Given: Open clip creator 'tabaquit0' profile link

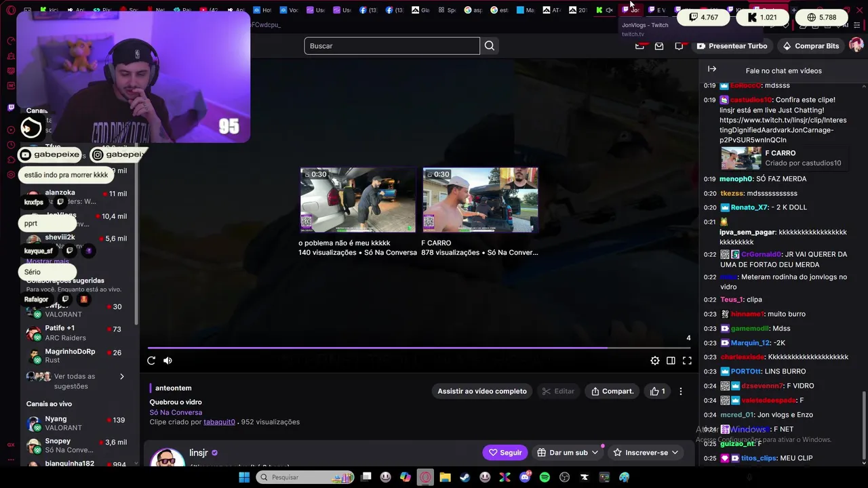Looking at the screenshot, I should point(219,422).
